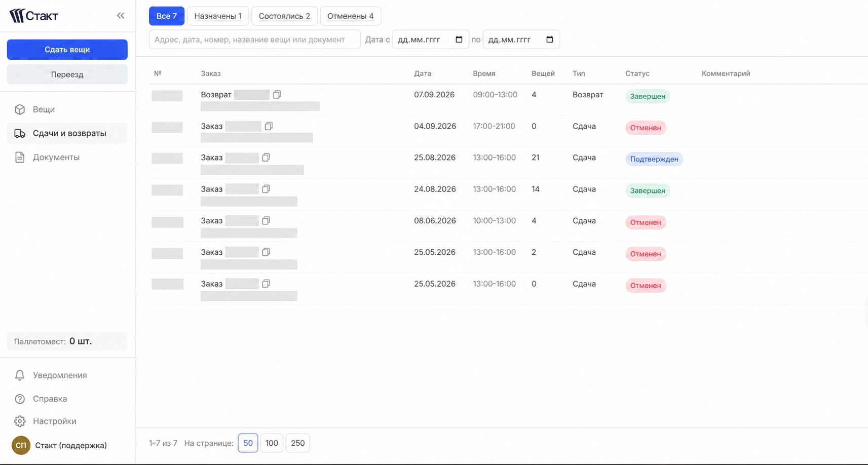Image resolution: width=868 pixels, height=465 pixels.
Task: Open calendar picker for the по date field
Action: point(550,40)
